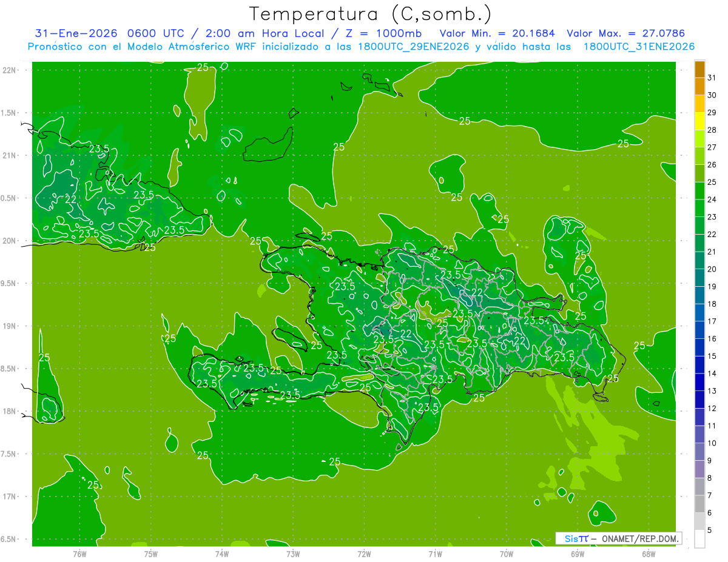Image resolution: width=728 pixels, height=562 pixels.
Task: Click the "70W" longitude axis label
Action: [507, 554]
